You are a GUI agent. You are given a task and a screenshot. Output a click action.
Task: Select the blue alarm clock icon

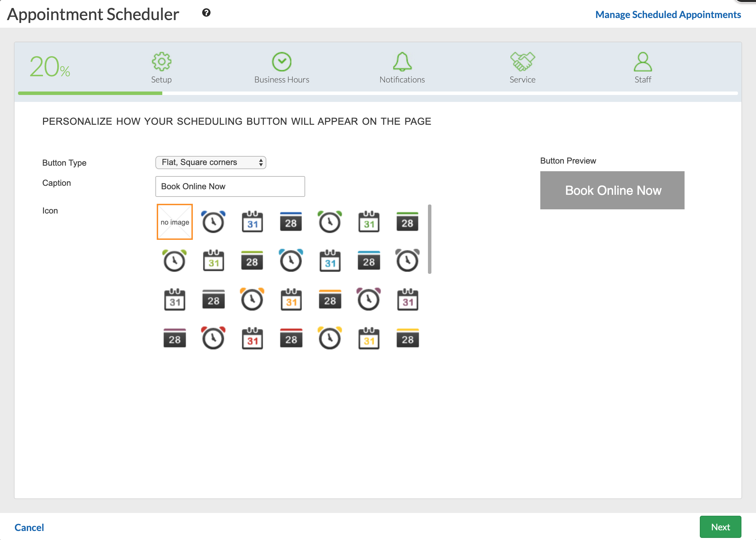coord(213,222)
